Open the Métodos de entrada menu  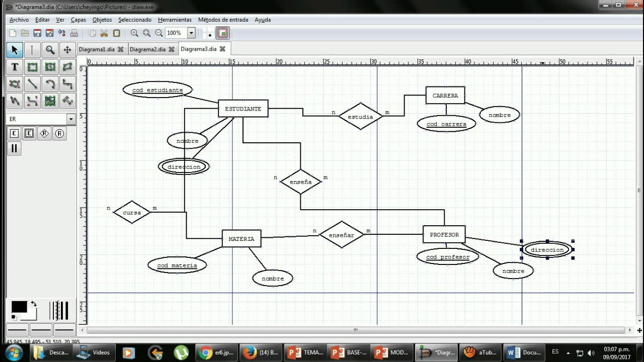point(223,20)
